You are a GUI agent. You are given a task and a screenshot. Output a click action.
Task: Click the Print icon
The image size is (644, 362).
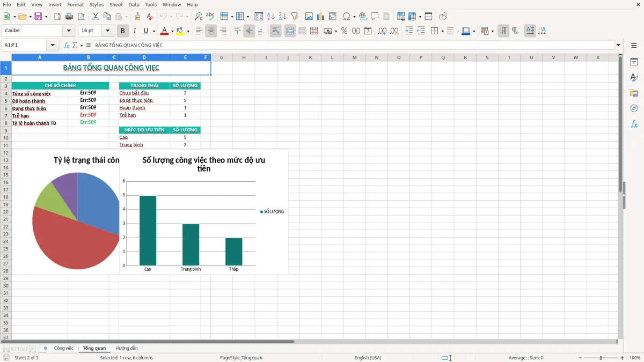pos(69,17)
